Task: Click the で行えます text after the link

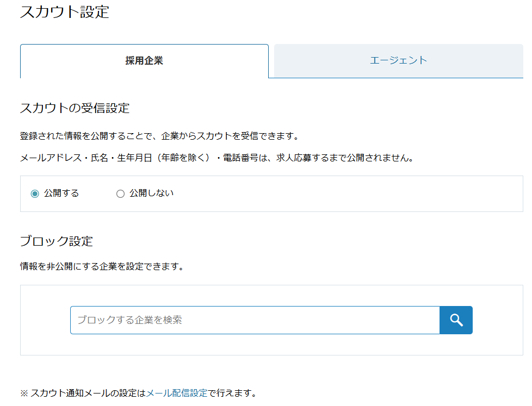Action: pyautogui.click(x=232, y=393)
